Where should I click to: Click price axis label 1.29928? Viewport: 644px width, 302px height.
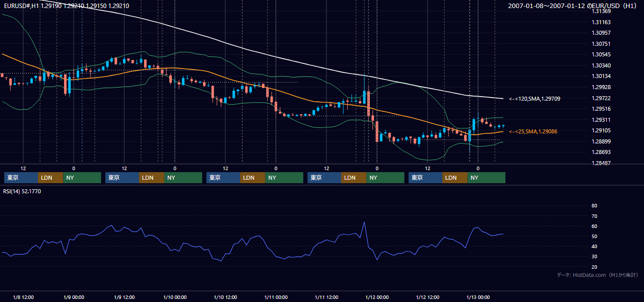pos(601,87)
